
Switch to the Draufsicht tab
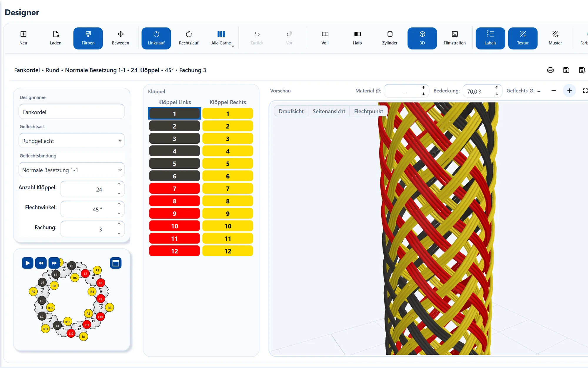pyautogui.click(x=291, y=111)
